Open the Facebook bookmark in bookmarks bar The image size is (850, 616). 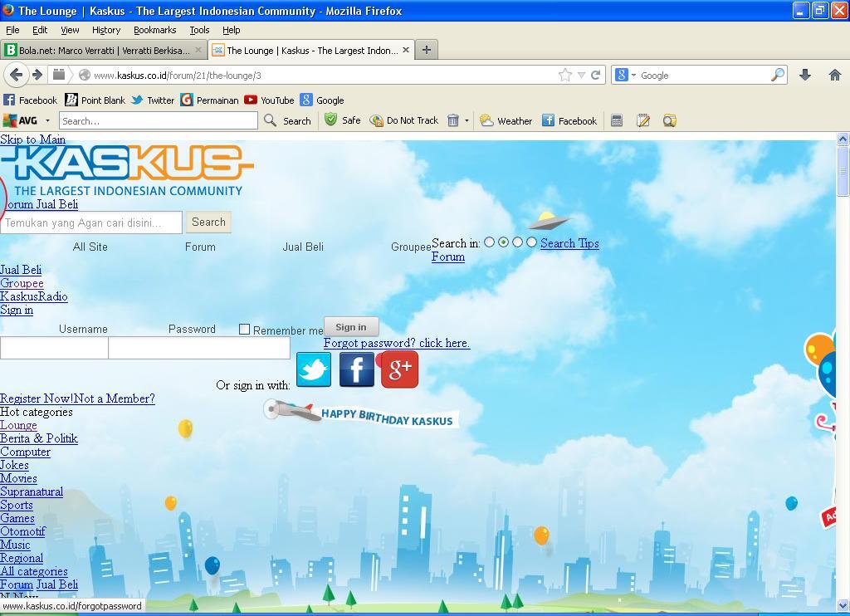coord(31,100)
